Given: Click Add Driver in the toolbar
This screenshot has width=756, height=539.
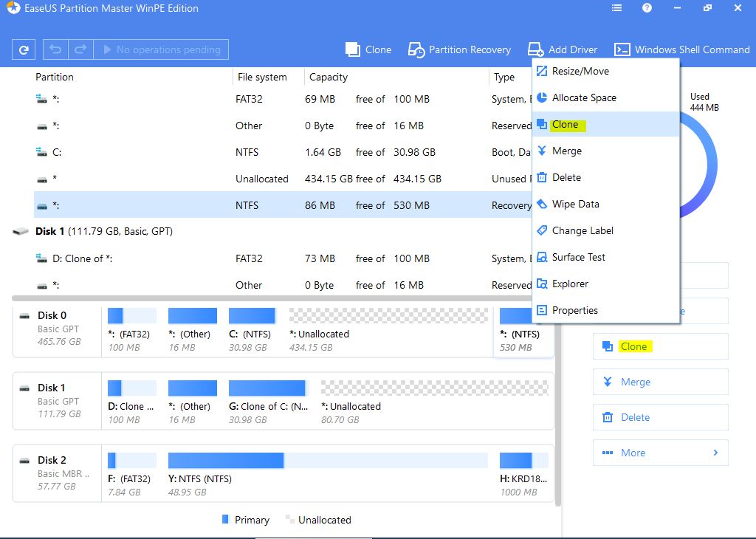Looking at the screenshot, I should [563, 49].
